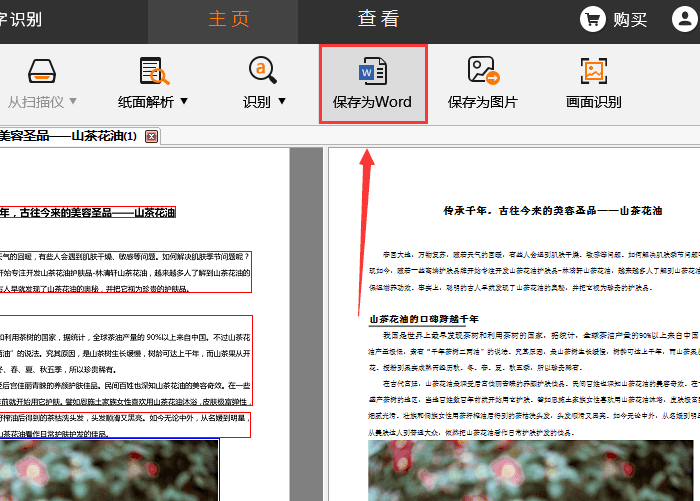Click the 从扫描仪 scanner icon
This screenshot has height=501, width=700.
point(41,72)
